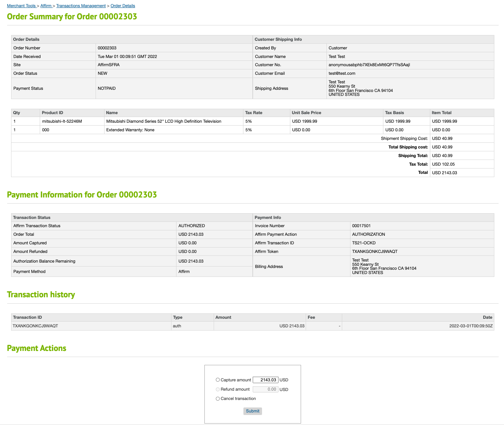Click the Shipping Address label

click(271, 88)
